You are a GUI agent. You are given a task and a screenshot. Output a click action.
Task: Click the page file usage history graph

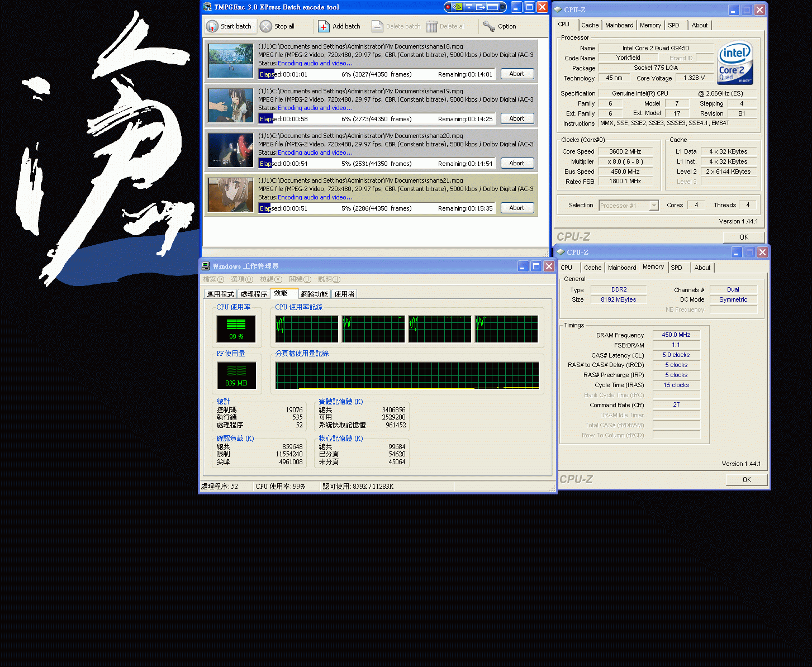(407, 375)
